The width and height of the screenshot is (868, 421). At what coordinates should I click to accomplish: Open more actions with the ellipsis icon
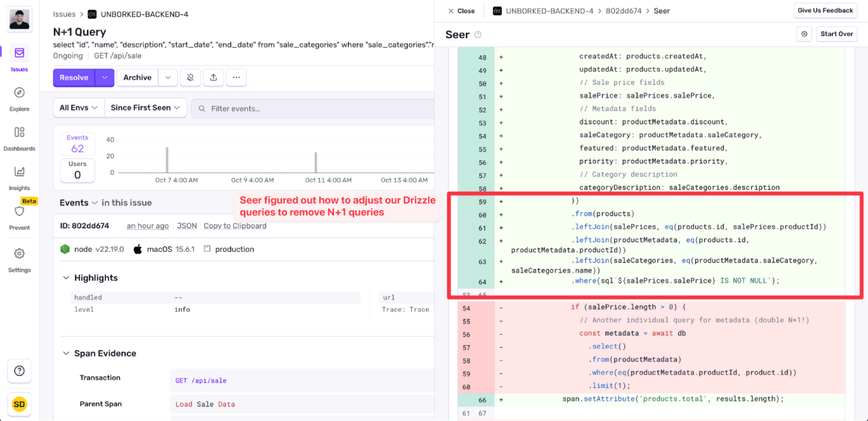click(x=236, y=77)
